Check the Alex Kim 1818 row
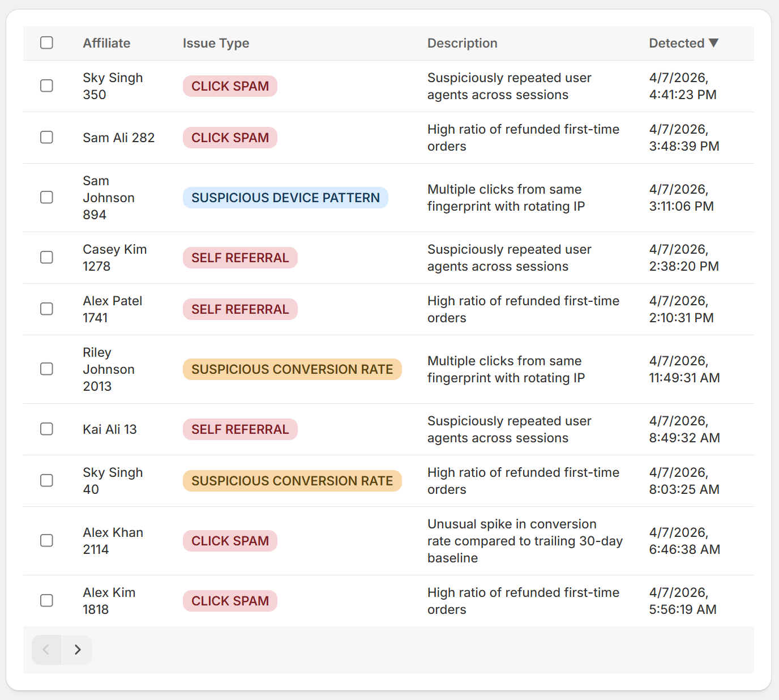Screen dimensions: 779x700 (x=46, y=600)
